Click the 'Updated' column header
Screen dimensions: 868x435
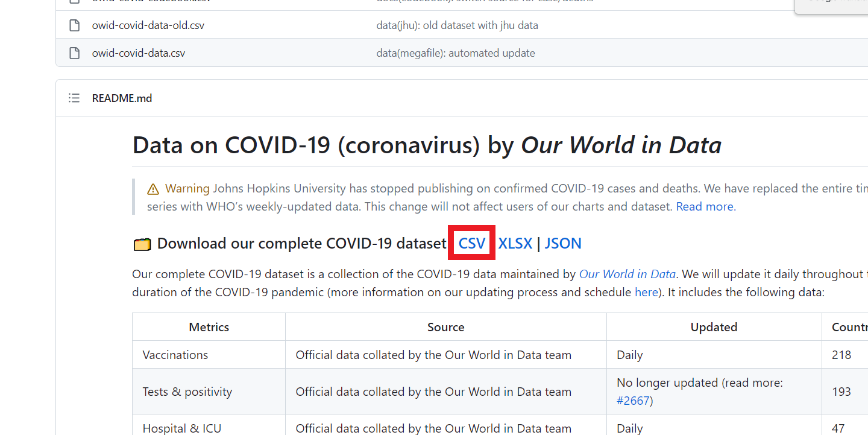tap(714, 327)
